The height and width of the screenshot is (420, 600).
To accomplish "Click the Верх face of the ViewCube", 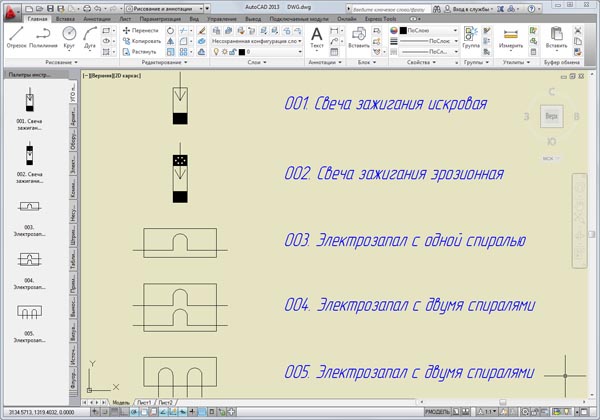I will point(551,117).
